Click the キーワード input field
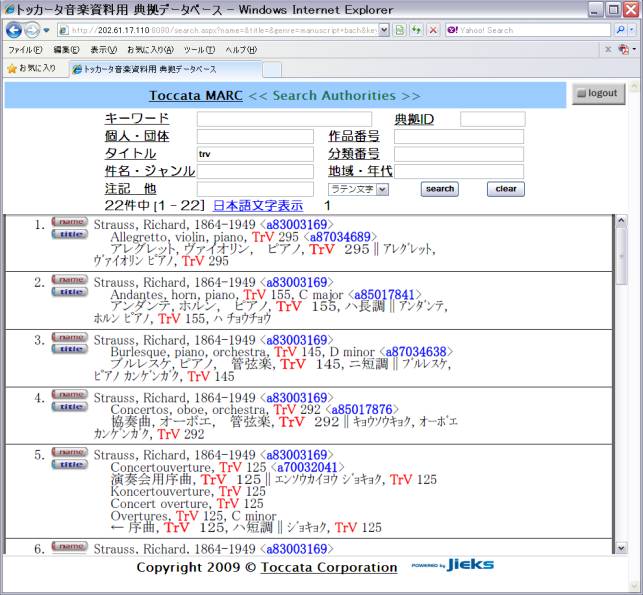643x595 pixels. [x=284, y=119]
